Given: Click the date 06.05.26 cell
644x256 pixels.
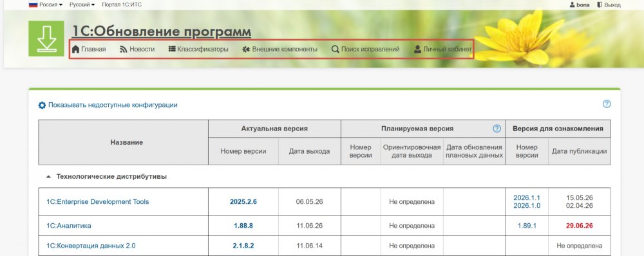Looking at the screenshot, I should tap(309, 202).
